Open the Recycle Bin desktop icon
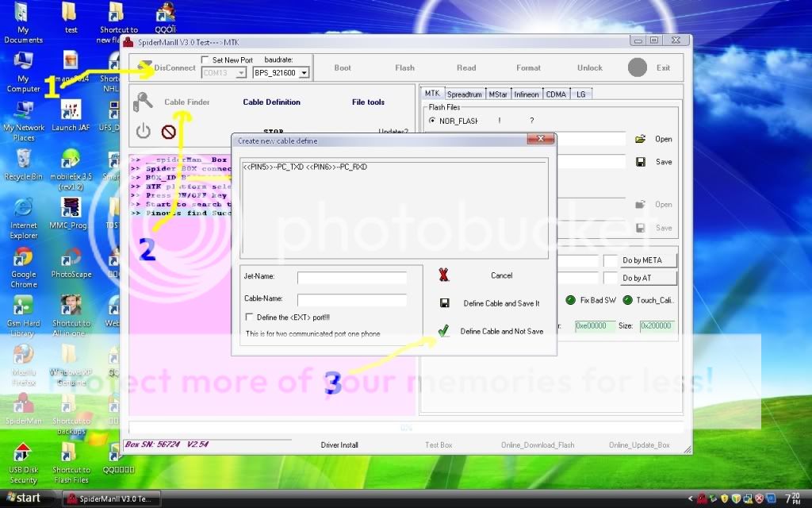 [x=23, y=165]
